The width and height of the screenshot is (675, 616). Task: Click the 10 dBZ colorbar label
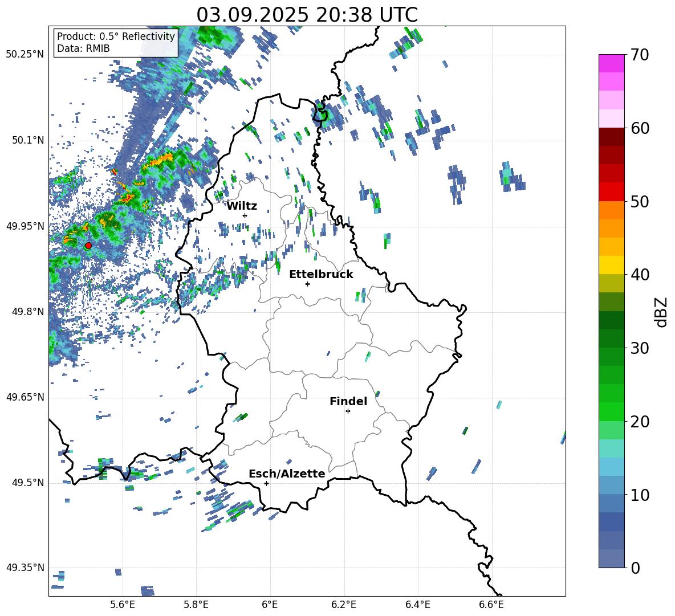pyautogui.click(x=640, y=495)
